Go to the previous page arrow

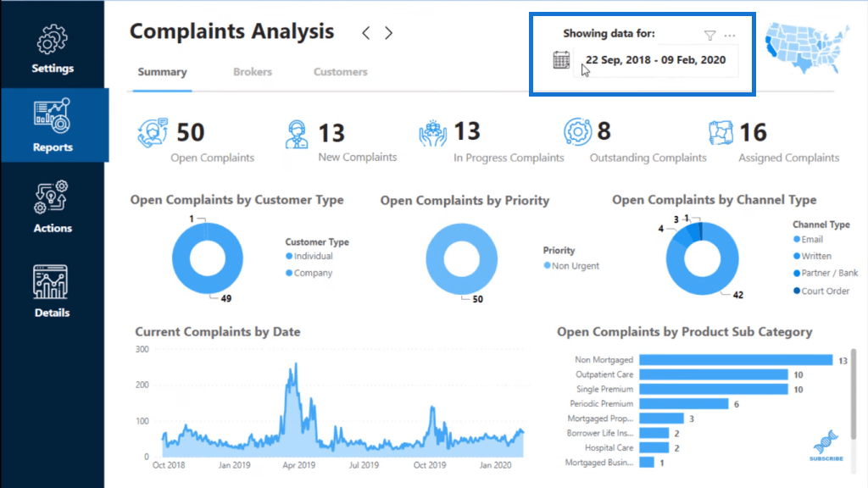tap(366, 33)
